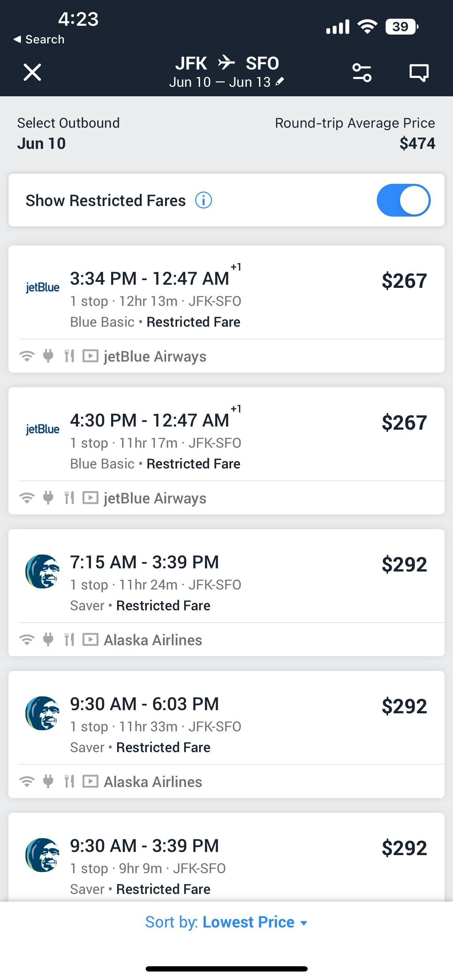Tap meal icon on 9:30 AM - 6:03 PM flight
Image resolution: width=453 pixels, height=980 pixels.
tap(69, 781)
